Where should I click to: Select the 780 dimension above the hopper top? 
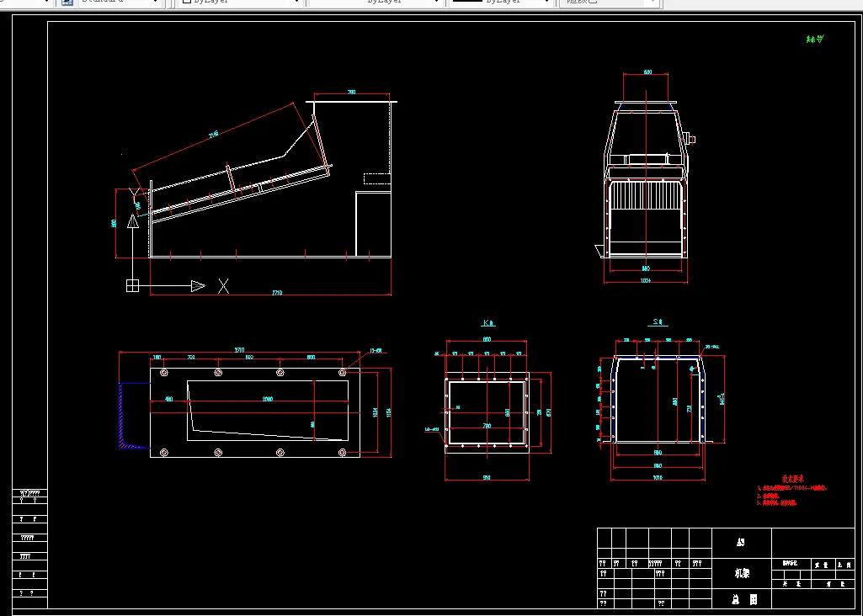[352, 93]
